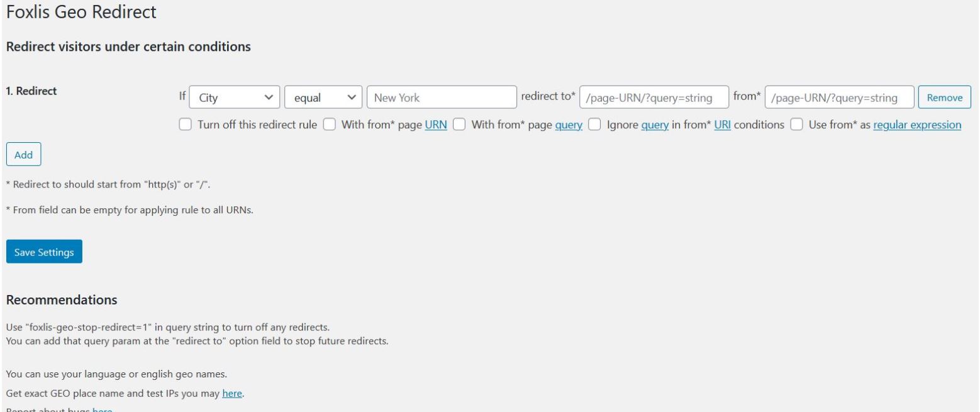This screenshot has height=412, width=980.
Task: Click the Recommendations heading
Action: [62, 300]
